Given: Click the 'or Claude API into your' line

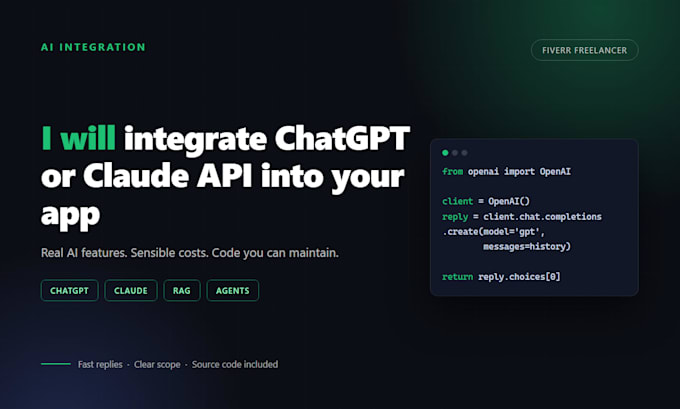Looking at the screenshot, I should coord(222,177).
